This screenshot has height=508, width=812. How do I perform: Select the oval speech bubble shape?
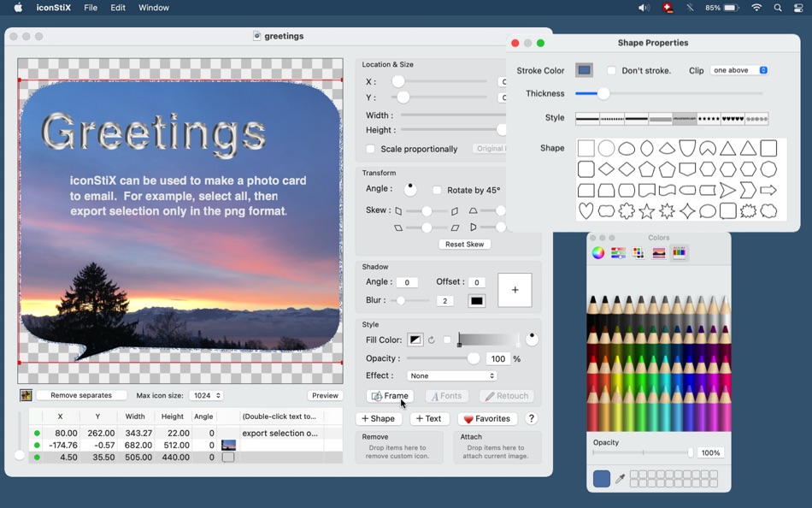708,211
